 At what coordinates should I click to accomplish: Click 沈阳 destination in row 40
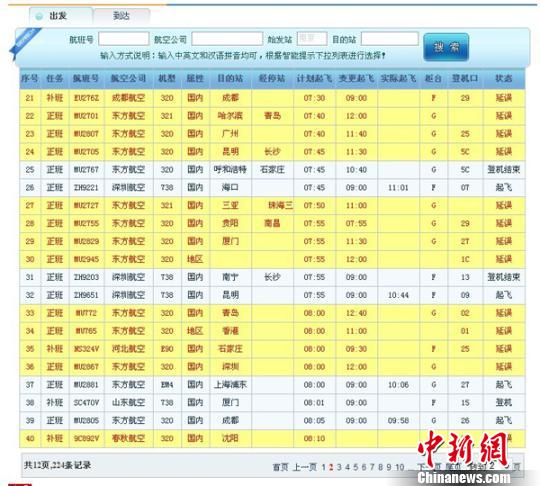pos(230,438)
